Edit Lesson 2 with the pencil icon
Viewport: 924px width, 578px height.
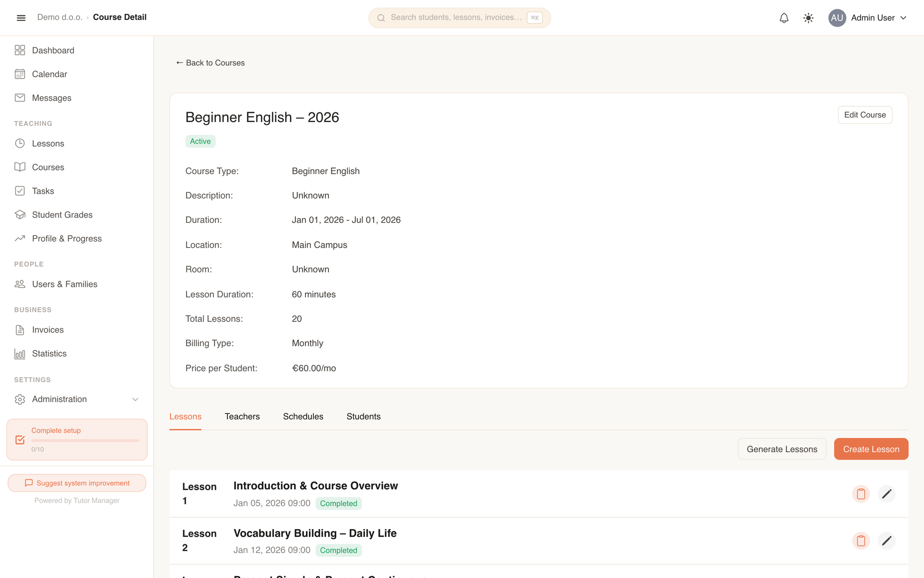(x=887, y=541)
